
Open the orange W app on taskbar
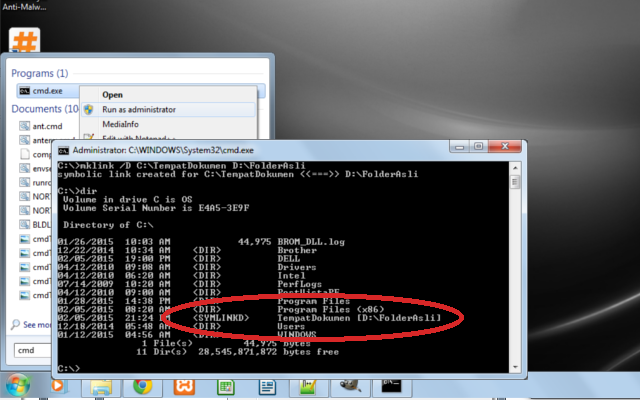[185, 386]
